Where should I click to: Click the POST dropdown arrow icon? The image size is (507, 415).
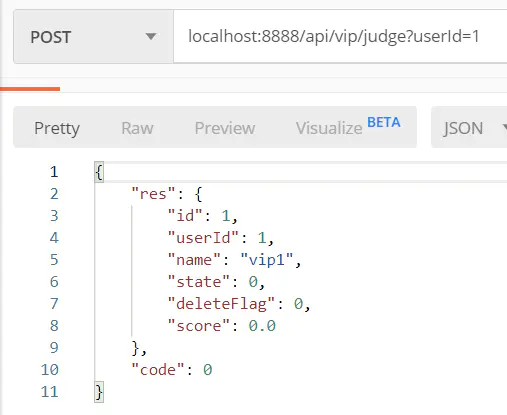(x=151, y=36)
